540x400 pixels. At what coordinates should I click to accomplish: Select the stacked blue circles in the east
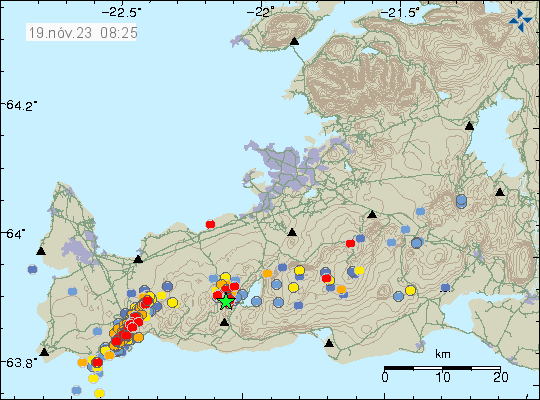(x=461, y=201)
